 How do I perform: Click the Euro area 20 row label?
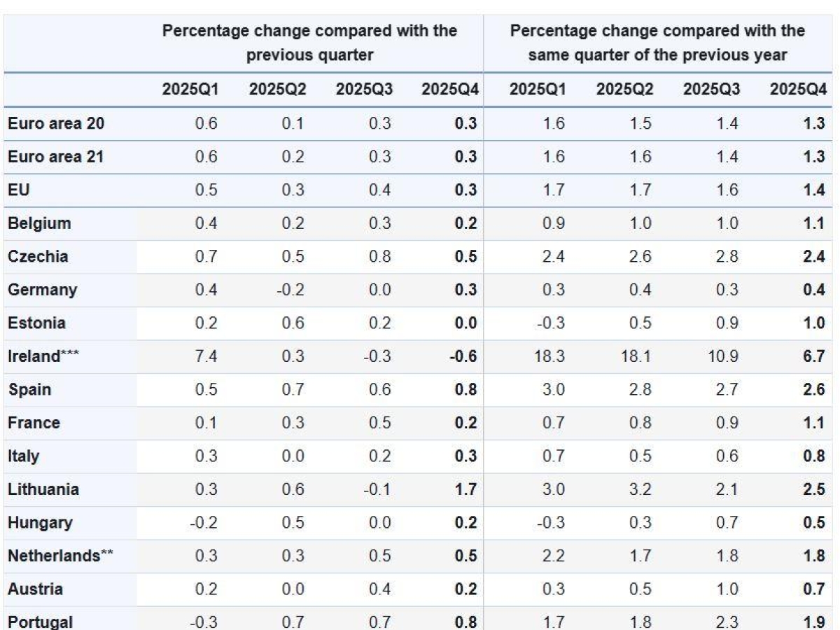[x=57, y=123]
